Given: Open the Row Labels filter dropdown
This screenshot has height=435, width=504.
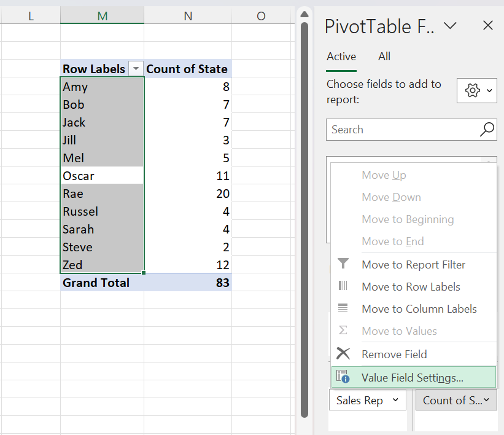Looking at the screenshot, I should click(x=136, y=69).
